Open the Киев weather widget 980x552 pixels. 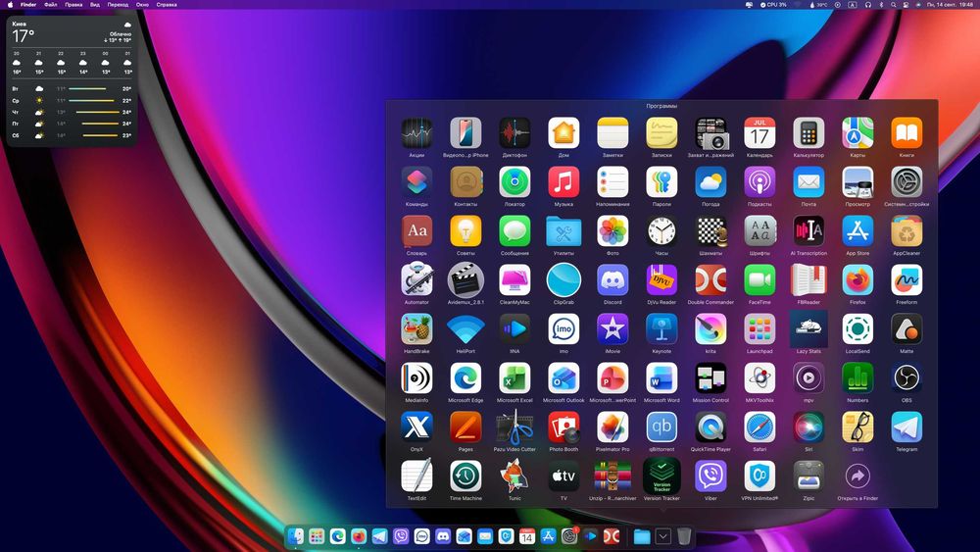pyautogui.click(x=72, y=80)
